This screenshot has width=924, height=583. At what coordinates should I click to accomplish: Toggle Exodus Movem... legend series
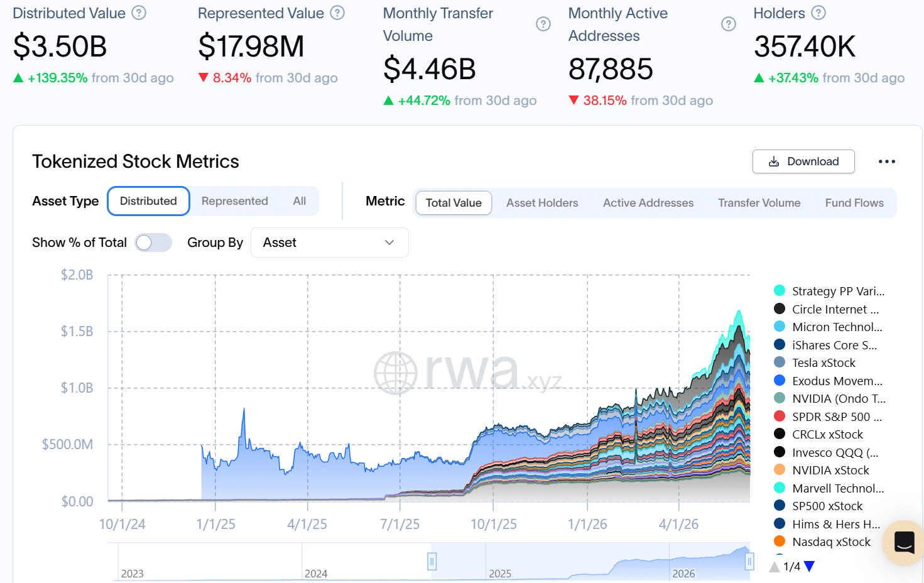coord(829,380)
